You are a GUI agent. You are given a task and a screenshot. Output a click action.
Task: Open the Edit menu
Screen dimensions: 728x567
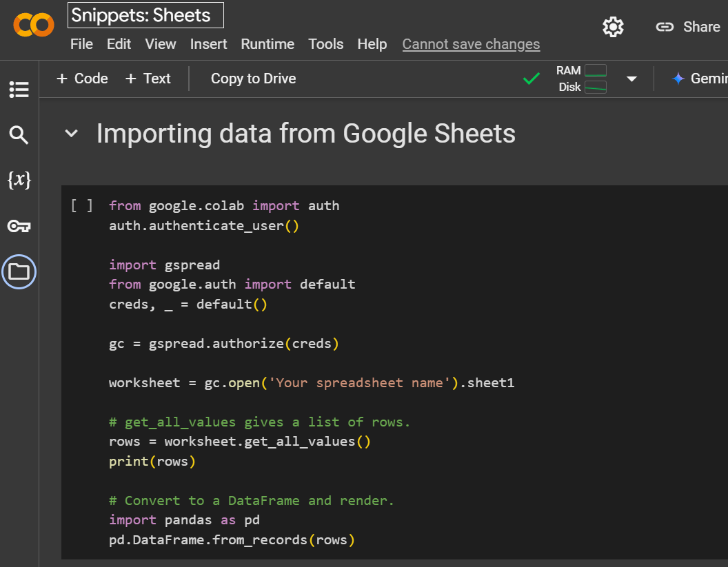(119, 44)
